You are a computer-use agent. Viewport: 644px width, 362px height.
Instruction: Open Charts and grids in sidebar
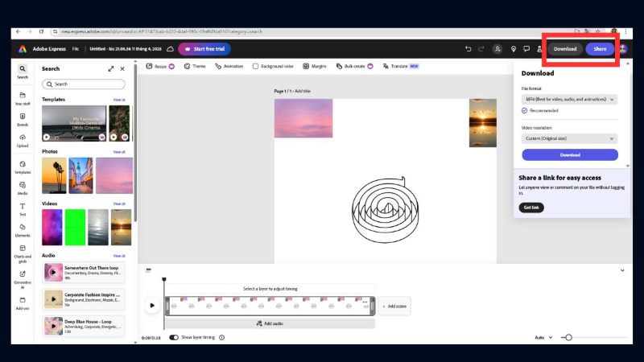[23, 253]
